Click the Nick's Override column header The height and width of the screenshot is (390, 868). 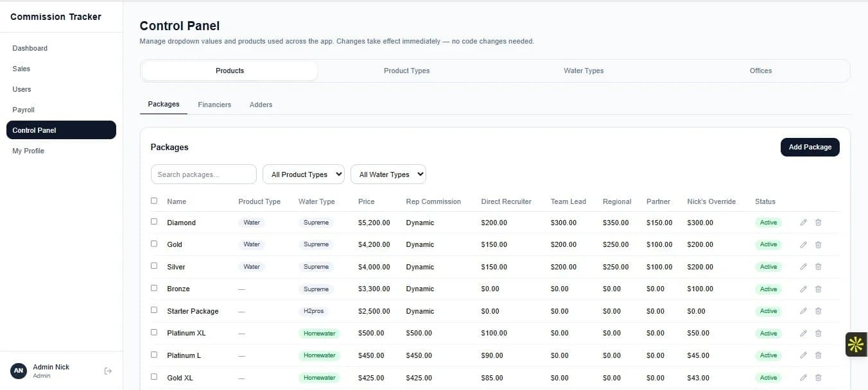pyautogui.click(x=711, y=201)
